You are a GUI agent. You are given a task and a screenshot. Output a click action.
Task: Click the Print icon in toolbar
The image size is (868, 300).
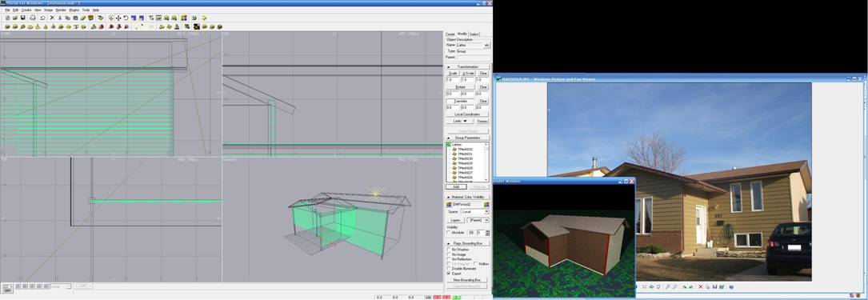point(33,18)
